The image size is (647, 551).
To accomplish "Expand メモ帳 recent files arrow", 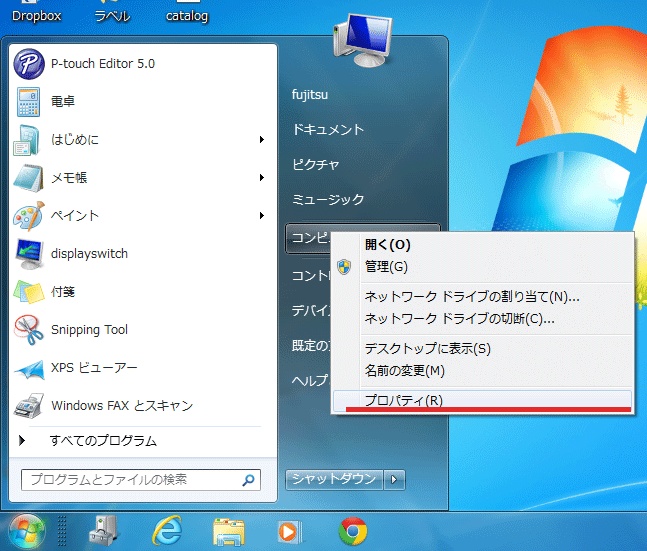I will point(262,177).
